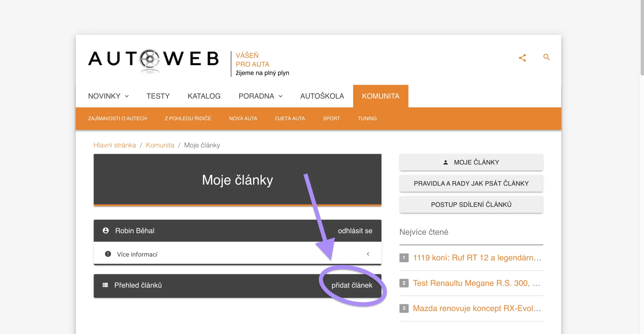Open the Poradna dropdown menu
644x334 pixels.
pos(260,96)
